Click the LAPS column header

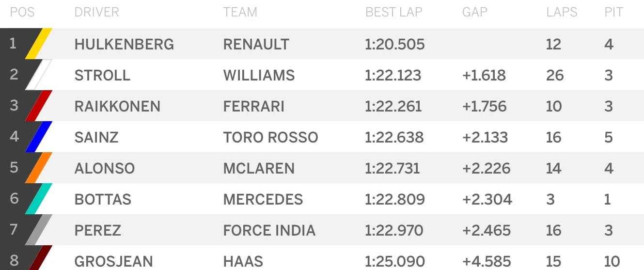click(x=562, y=12)
